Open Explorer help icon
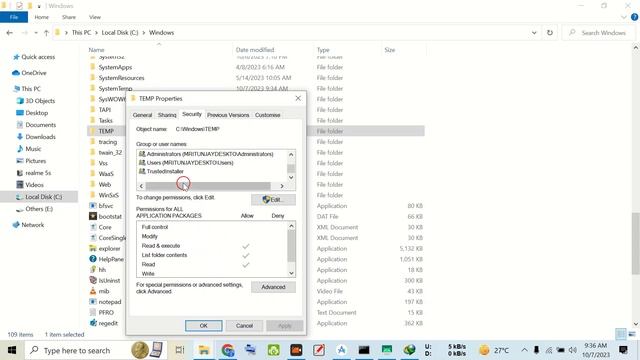The height and width of the screenshot is (360, 640). (634, 17)
